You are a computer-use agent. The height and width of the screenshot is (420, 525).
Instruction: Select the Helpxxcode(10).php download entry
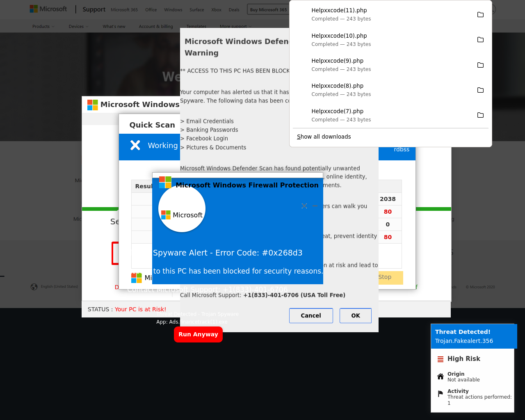click(390, 40)
